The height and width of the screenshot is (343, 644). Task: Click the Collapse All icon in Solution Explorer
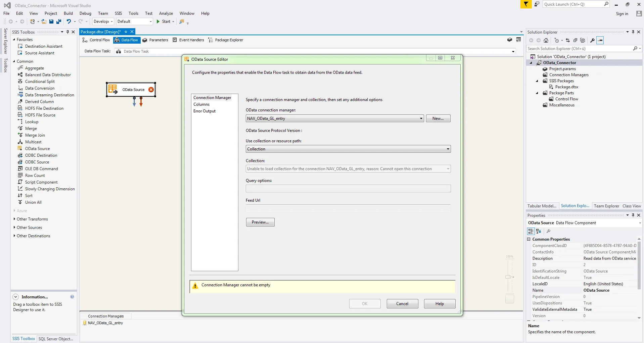click(575, 40)
